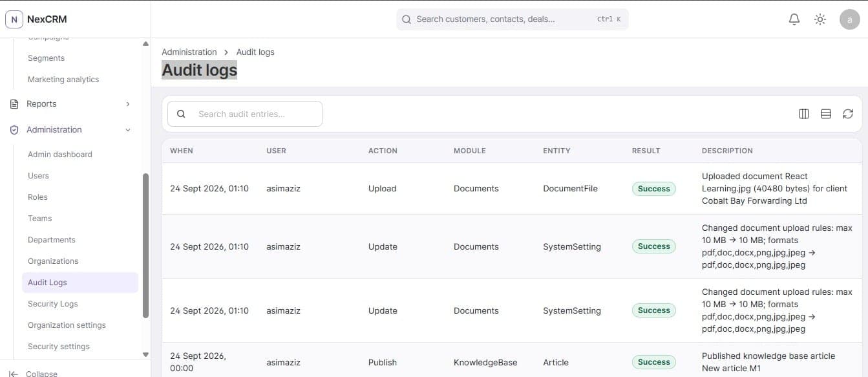Click the '24 Sept 2026, 01:10' timestamp in the Upload row

coord(209,189)
